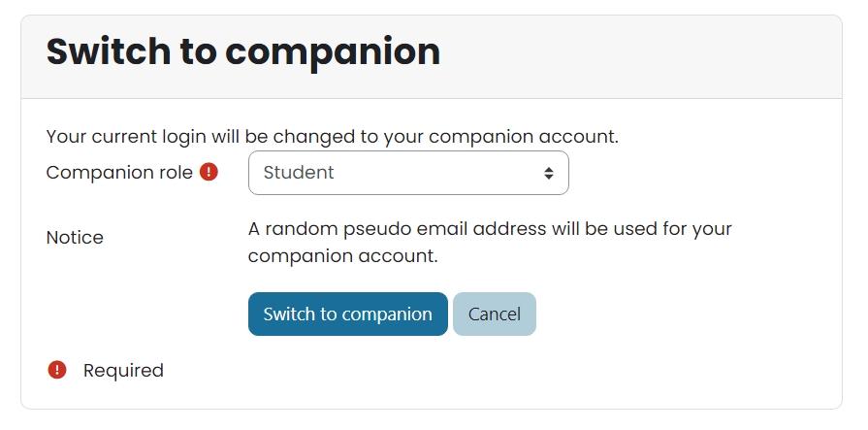Click the Notice label
Screen dimensions: 868x430
tap(75, 238)
